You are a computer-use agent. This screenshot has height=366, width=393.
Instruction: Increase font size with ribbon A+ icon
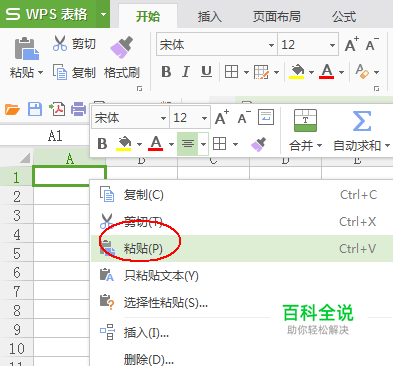(x=352, y=44)
